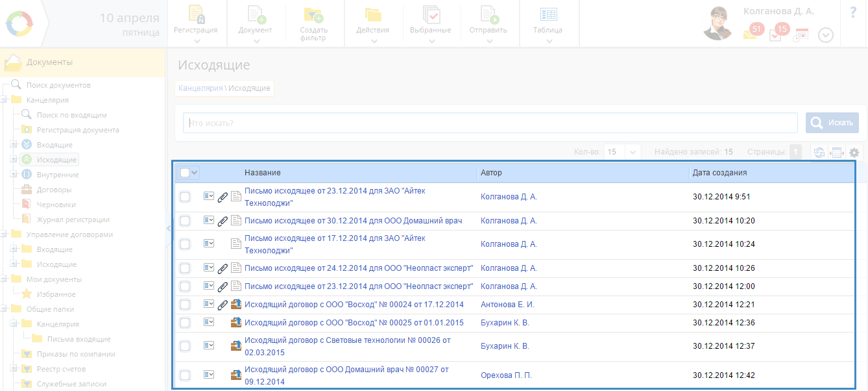868x391 pixels.
Task: Expand the user menu chevron under Колганова Д. А.
Action: (825, 35)
